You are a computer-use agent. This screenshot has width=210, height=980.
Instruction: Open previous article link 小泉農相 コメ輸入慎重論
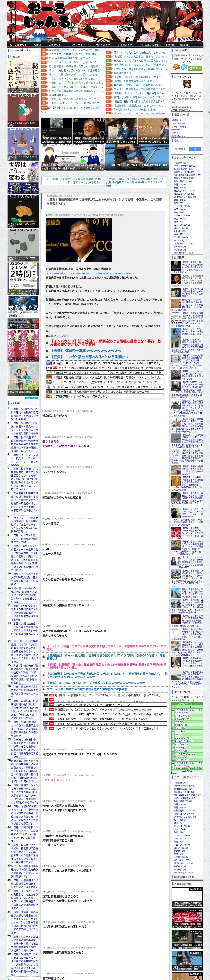[72, 180]
